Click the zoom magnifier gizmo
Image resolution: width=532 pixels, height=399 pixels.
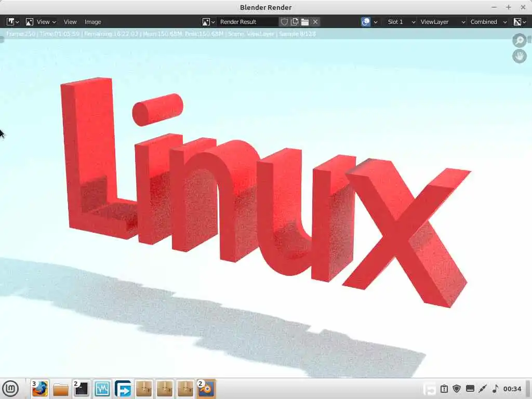tap(519, 41)
